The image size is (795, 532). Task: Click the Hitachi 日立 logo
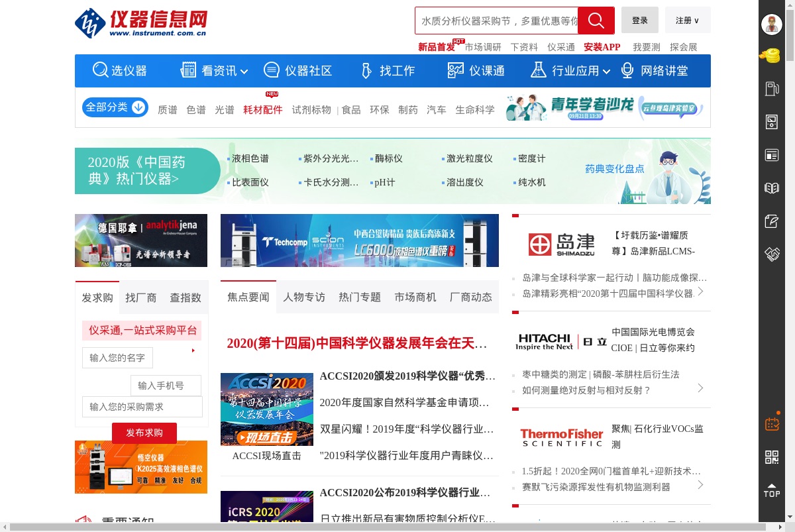coord(561,341)
